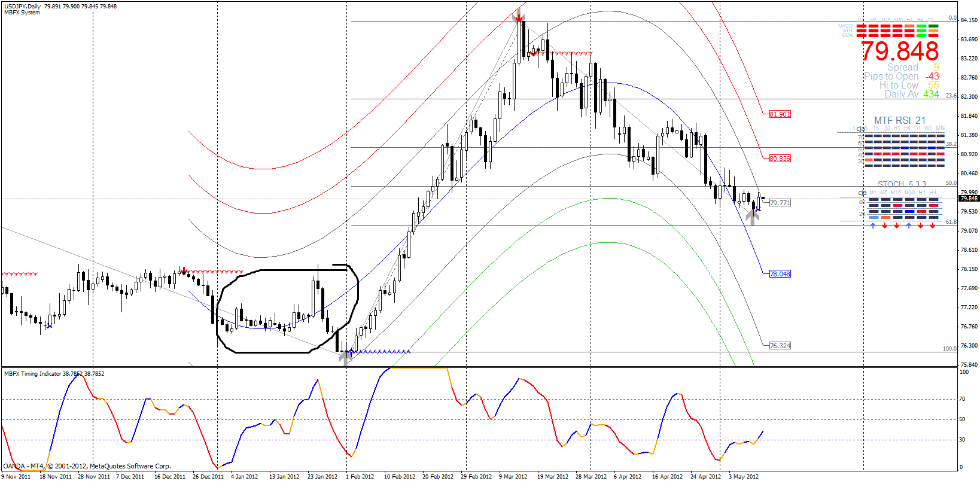
Task: Click the orange STR D1 signal cell
Action: [933, 31]
